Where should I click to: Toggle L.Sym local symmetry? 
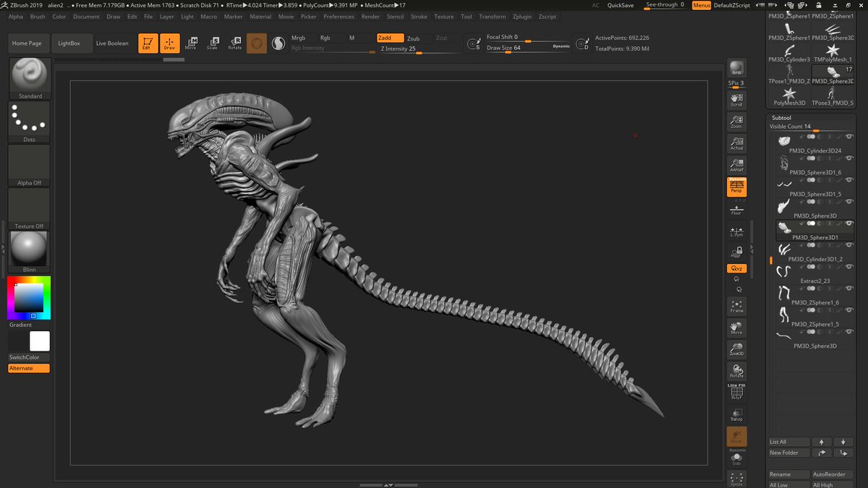pos(736,231)
